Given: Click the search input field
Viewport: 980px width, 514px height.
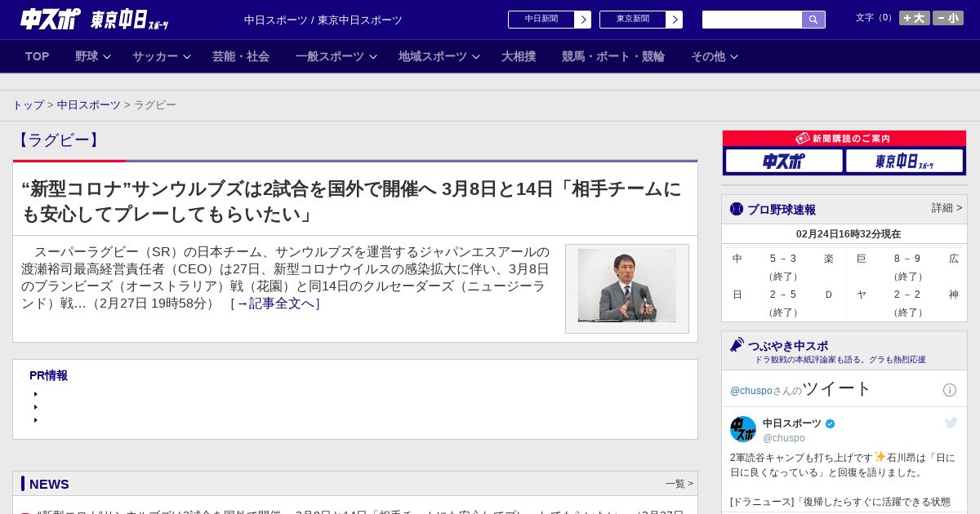Looking at the screenshot, I should point(752,20).
